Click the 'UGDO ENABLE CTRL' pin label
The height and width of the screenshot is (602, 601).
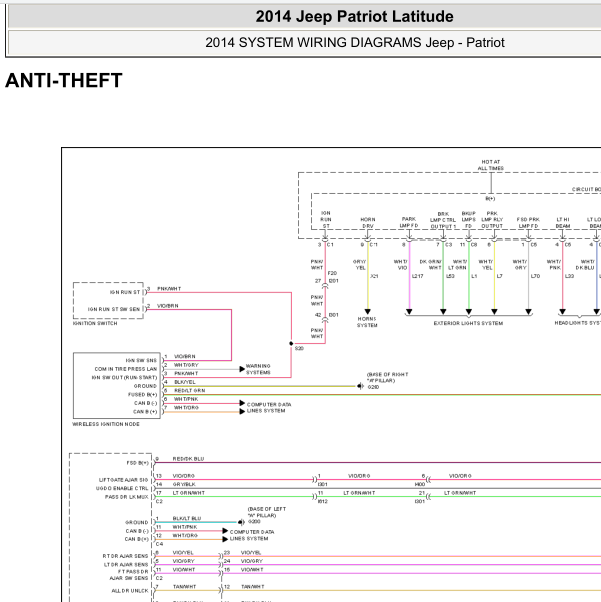[122, 488]
